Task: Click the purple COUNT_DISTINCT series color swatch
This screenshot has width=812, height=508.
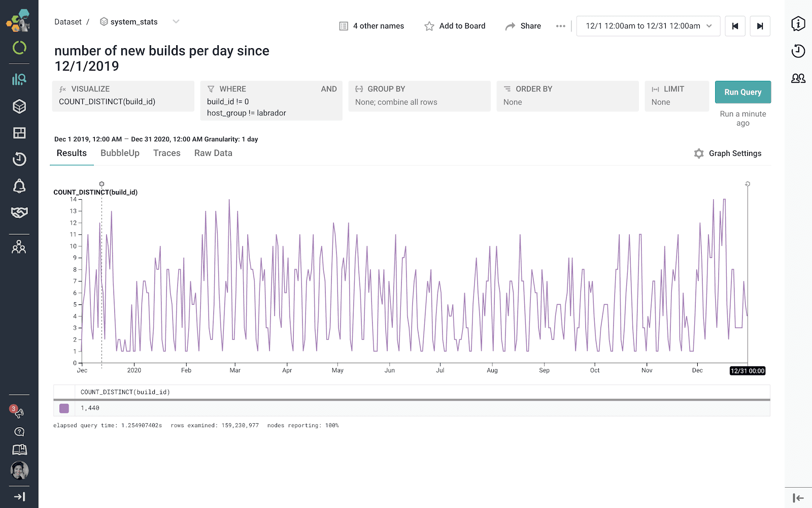Action: (64, 408)
